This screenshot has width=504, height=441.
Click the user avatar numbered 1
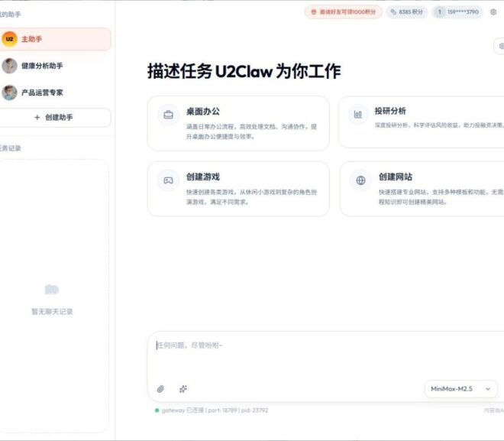[x=439, y=12]
